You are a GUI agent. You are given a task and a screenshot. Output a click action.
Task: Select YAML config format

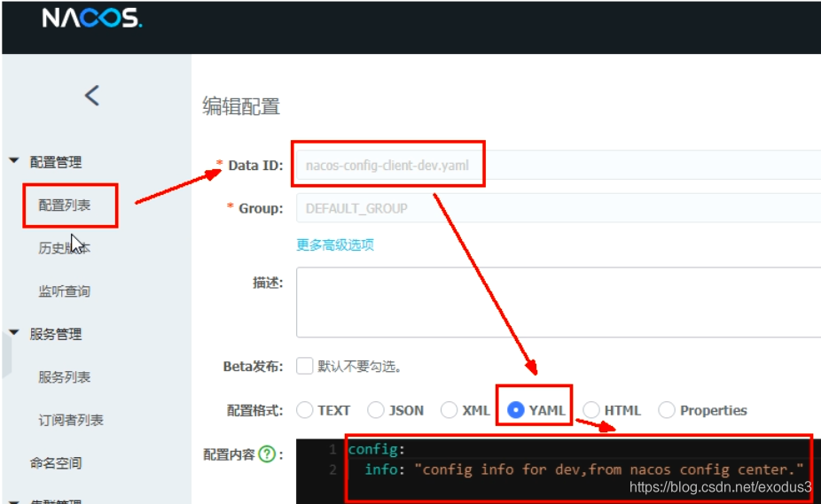pyautogui.click(x=516, y=410)
